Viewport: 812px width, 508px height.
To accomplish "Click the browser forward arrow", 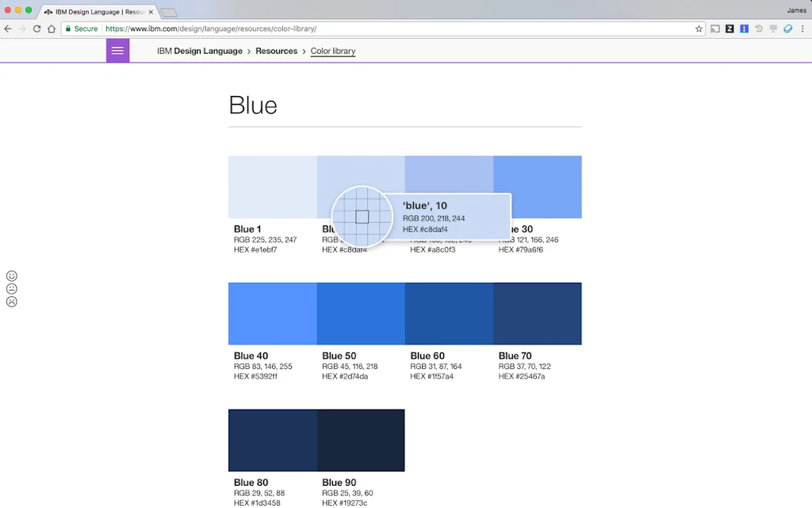I will 22,29.
